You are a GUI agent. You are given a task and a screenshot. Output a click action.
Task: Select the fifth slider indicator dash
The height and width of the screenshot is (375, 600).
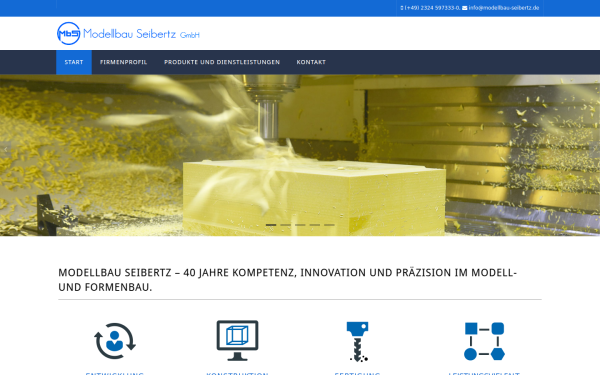[x=329, y=225]
